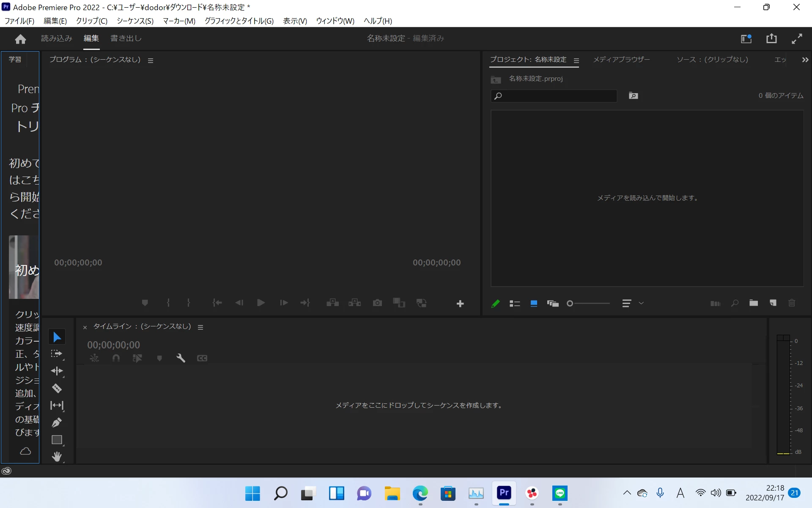
Task: Click the New Bin folder icon
Action: pyautogui.click(x=754, y=303)
